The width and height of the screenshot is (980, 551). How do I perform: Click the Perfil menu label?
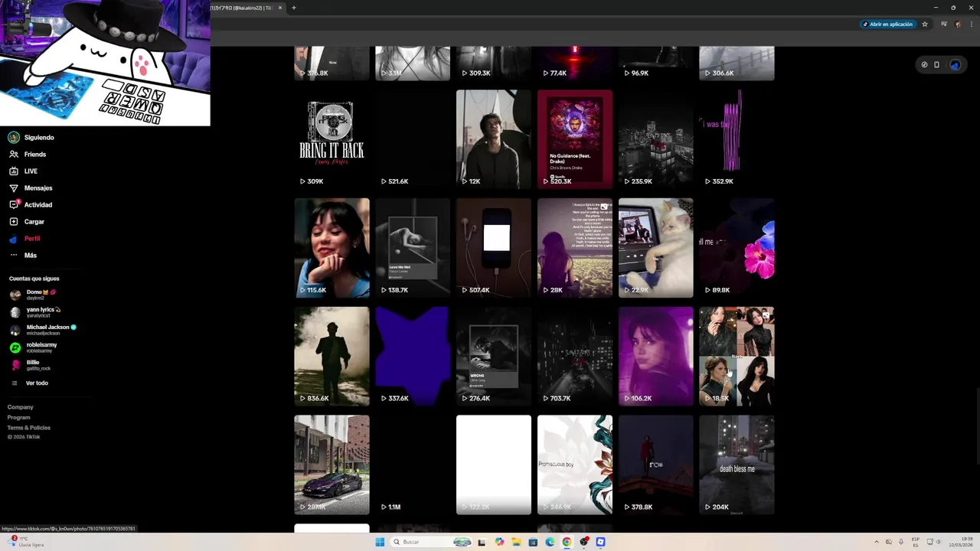coord(32,239)
